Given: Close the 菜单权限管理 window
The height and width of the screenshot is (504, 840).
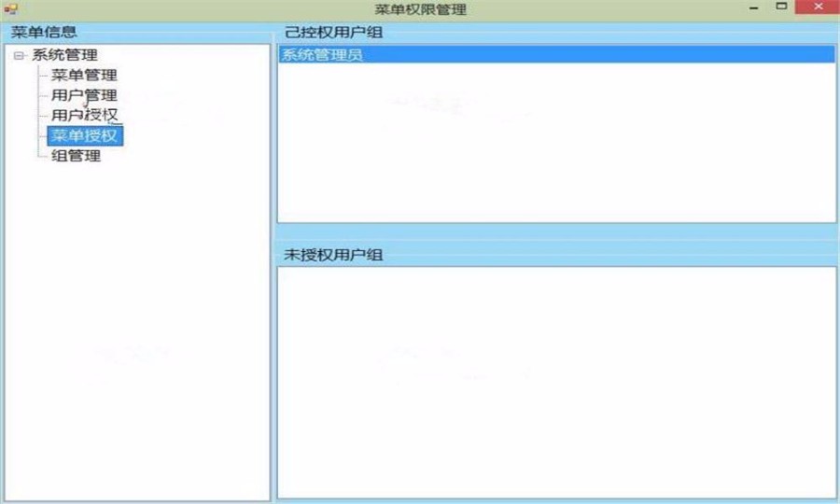Looking at the screenshot, I should 818,7.
